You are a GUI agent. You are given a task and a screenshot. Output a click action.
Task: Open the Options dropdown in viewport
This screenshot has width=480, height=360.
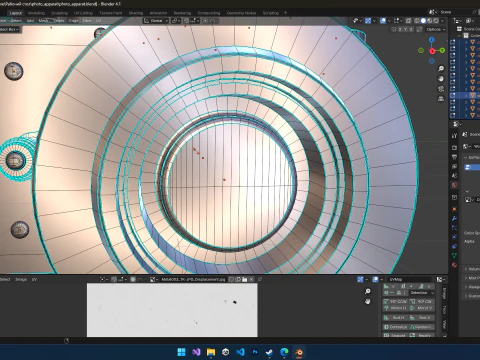tap(436, 29)
